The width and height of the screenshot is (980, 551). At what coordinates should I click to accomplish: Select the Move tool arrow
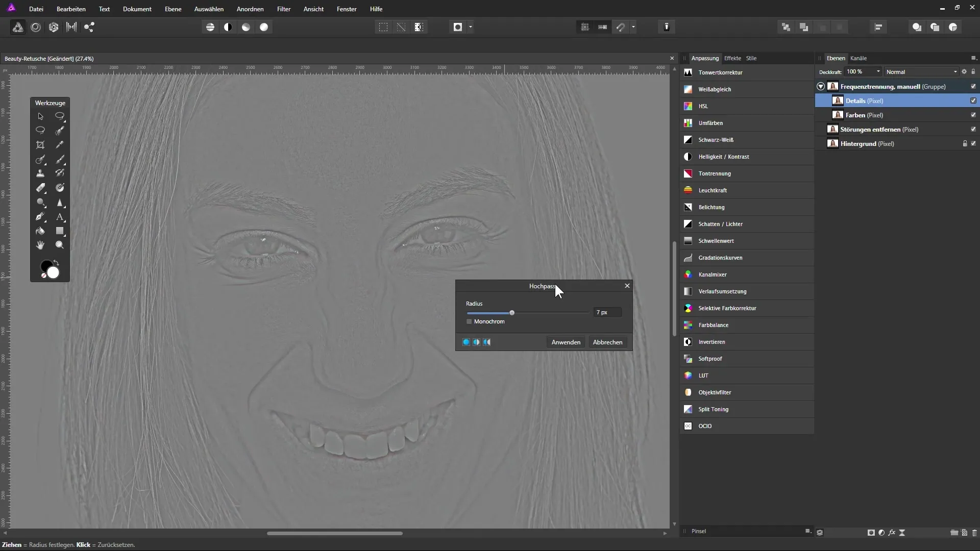point(40,116)
